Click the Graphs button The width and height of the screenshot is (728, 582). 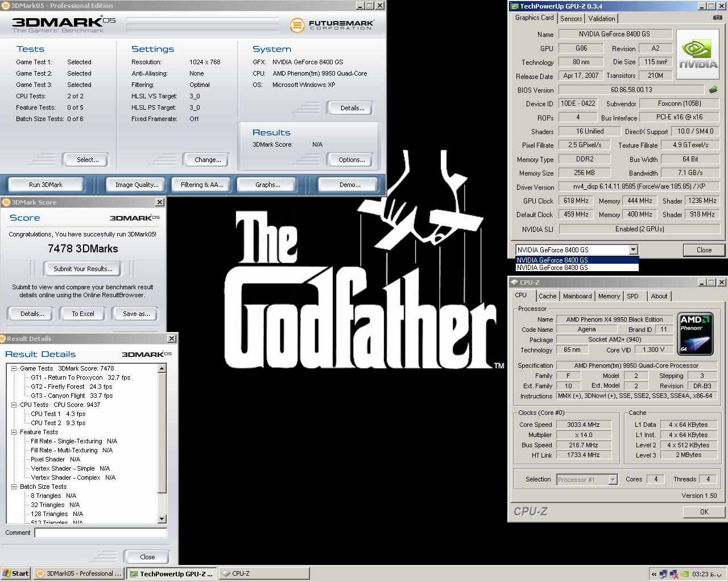click(x=268, y=185)
